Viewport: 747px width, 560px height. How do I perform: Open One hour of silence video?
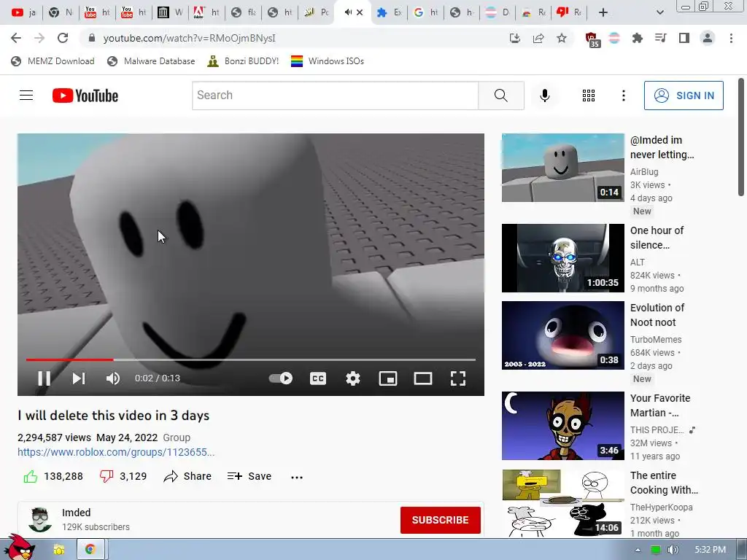point(562,258)
